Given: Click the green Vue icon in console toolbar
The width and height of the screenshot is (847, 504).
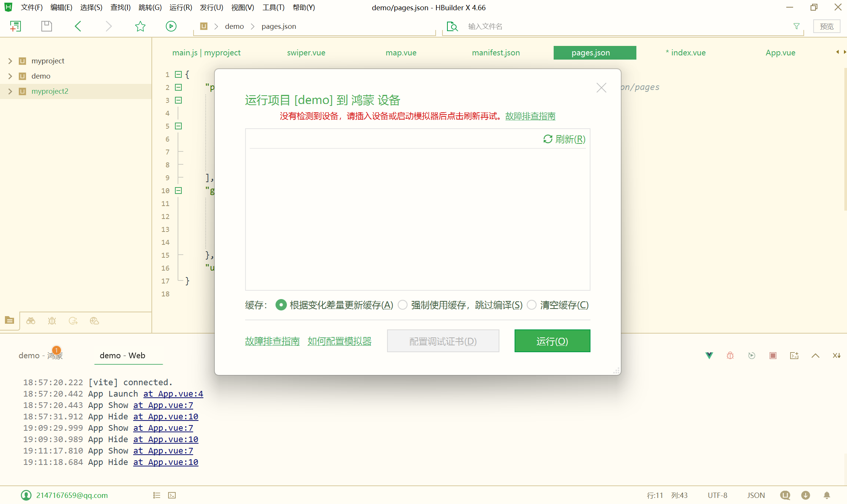Looking at the screenshot, I should [x=709, y=356].
